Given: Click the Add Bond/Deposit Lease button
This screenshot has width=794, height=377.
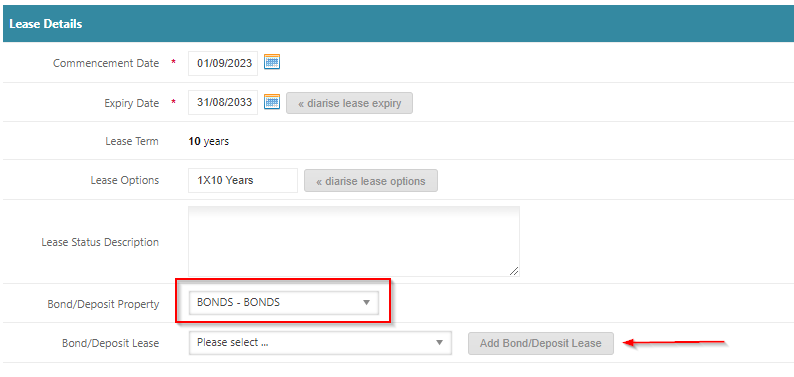Looking at the screenshot, I should coord(541,343).
